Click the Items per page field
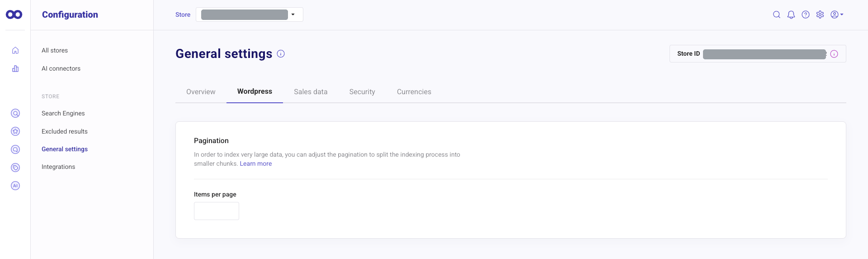Screen dimensions: 868x259 coord(217,211)
